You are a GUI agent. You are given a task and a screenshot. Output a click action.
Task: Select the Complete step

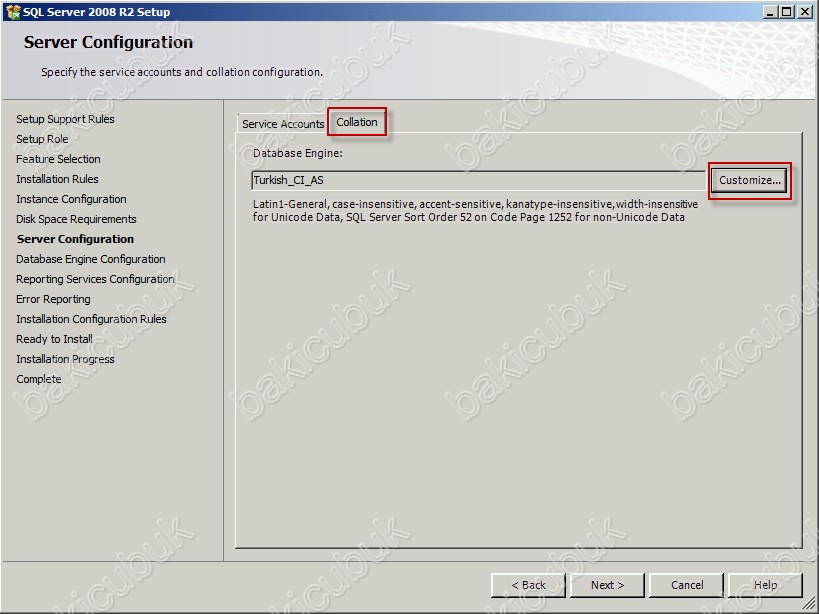tap(39, 379)
